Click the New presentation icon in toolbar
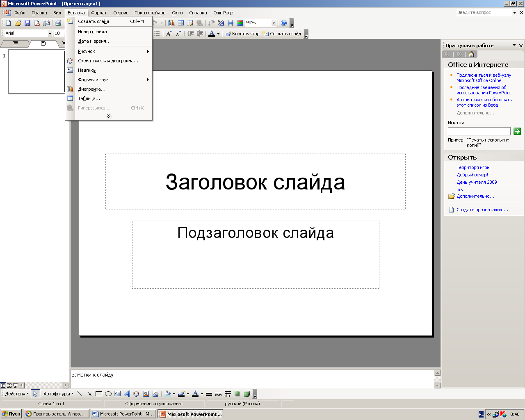The width and height of the screenshot is (525, 420). [x=8, y=23]
